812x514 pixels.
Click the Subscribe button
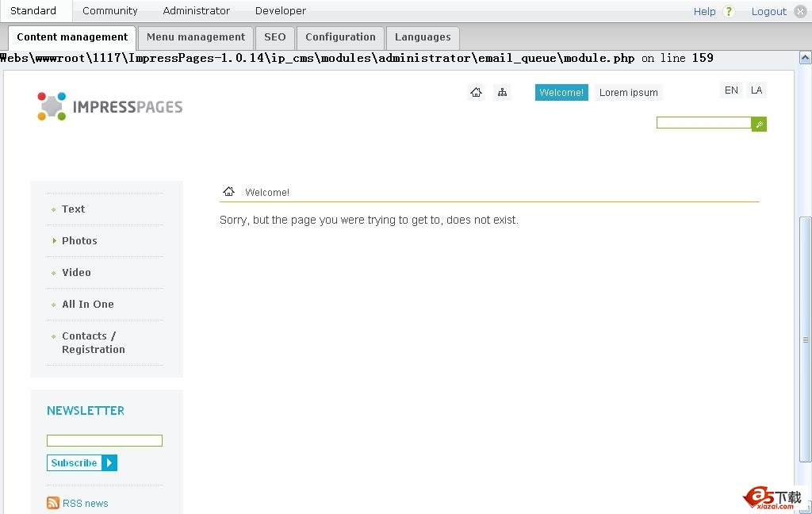(82, 462)
